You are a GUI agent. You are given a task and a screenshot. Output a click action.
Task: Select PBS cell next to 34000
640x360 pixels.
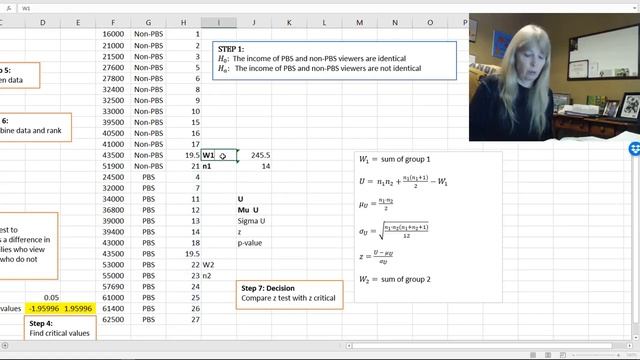(148, 199)
